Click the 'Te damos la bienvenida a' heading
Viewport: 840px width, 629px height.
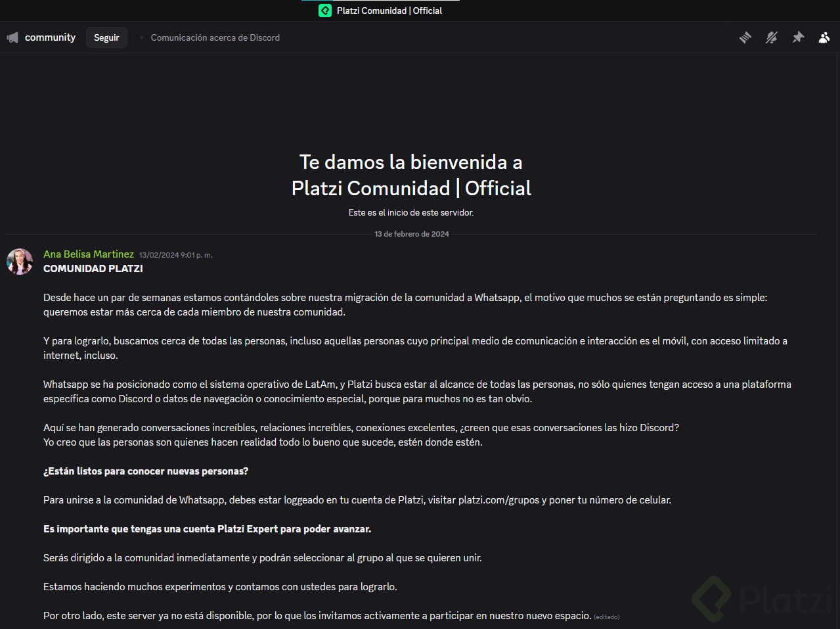tap(411, 162)
